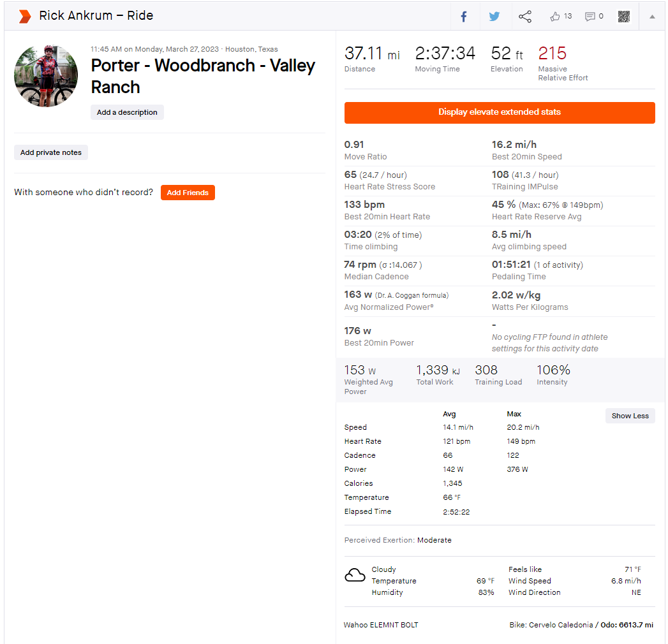Screen dimensions: 668x644
Task: Share the ride on Twitter
Action: click(x=494, y=17)
